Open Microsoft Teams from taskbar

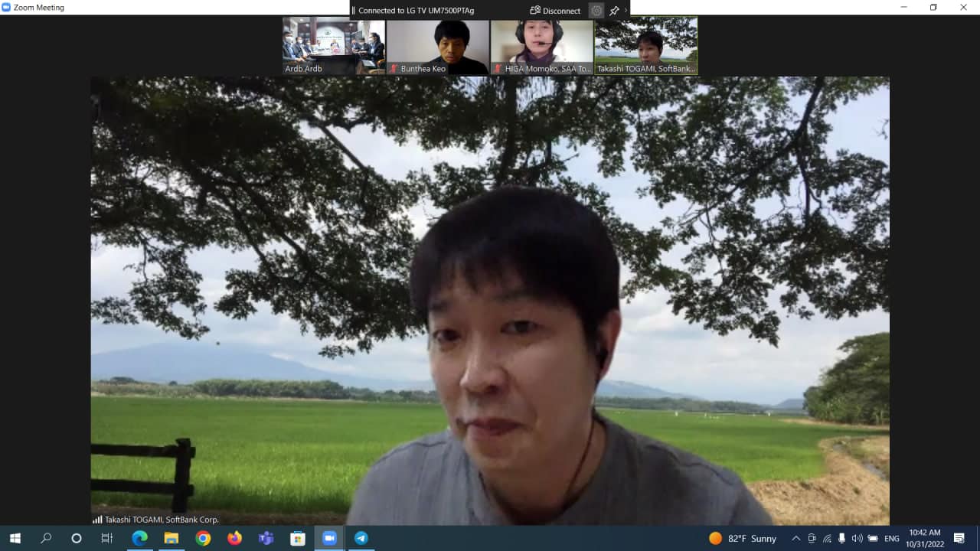[266, 538]
